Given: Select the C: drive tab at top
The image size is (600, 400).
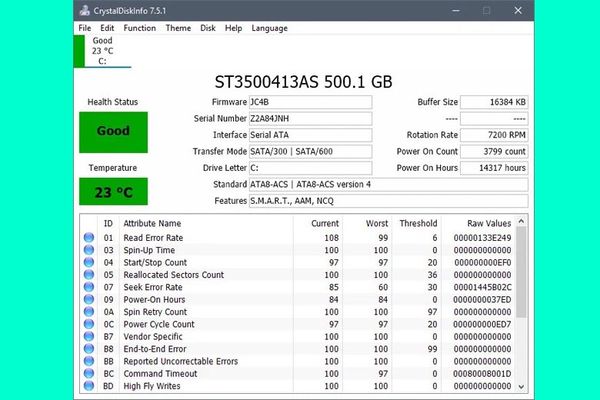Looking at the screenshot, I should click(x=102, y=50).
